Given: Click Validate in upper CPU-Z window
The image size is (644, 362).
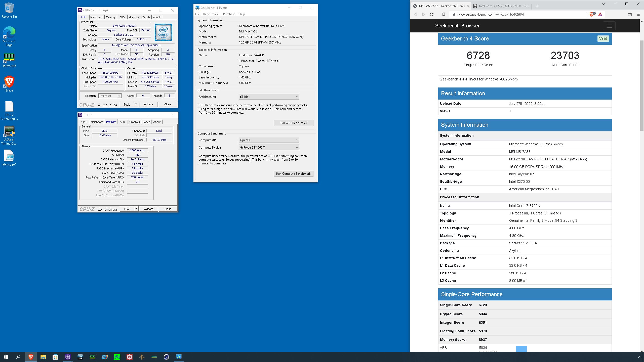Looking at the screenshot, I should tap(148, 104).
